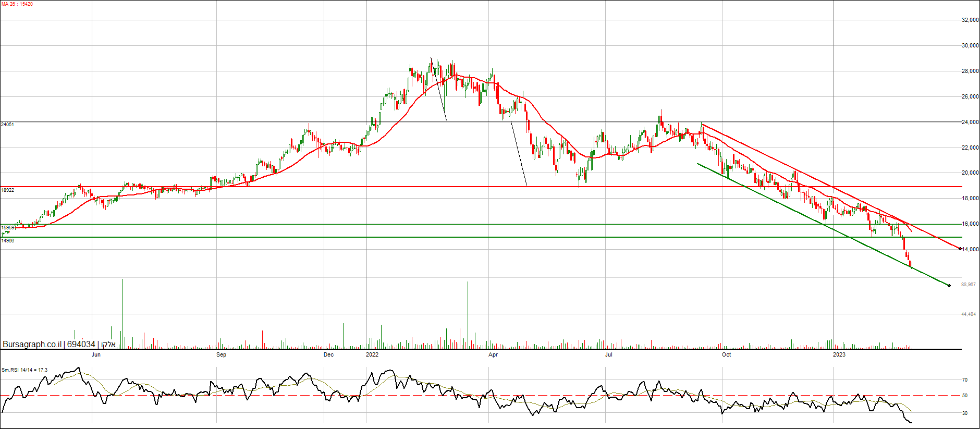Select the 2022 year axis label

(372, 354)
